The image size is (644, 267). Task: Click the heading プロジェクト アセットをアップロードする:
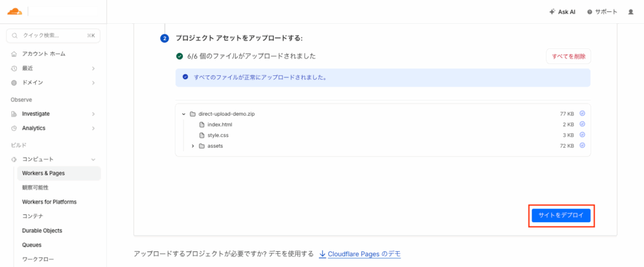[x=239, y=38]
